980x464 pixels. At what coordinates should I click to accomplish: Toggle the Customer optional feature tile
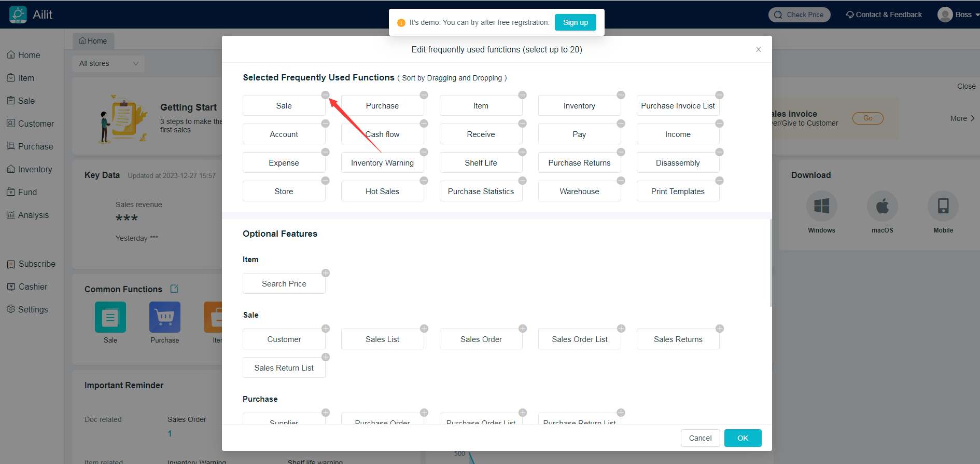pyautogui.click(x=284, y=339)
